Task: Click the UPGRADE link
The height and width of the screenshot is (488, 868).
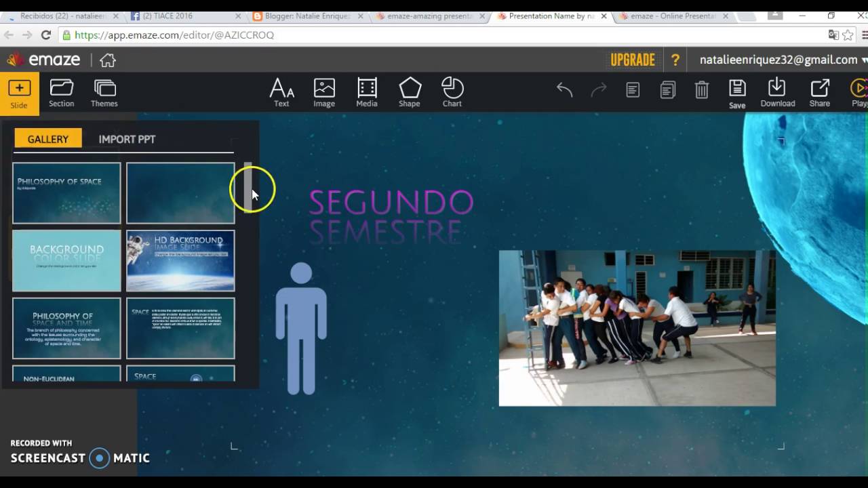Action: [633, 60]
